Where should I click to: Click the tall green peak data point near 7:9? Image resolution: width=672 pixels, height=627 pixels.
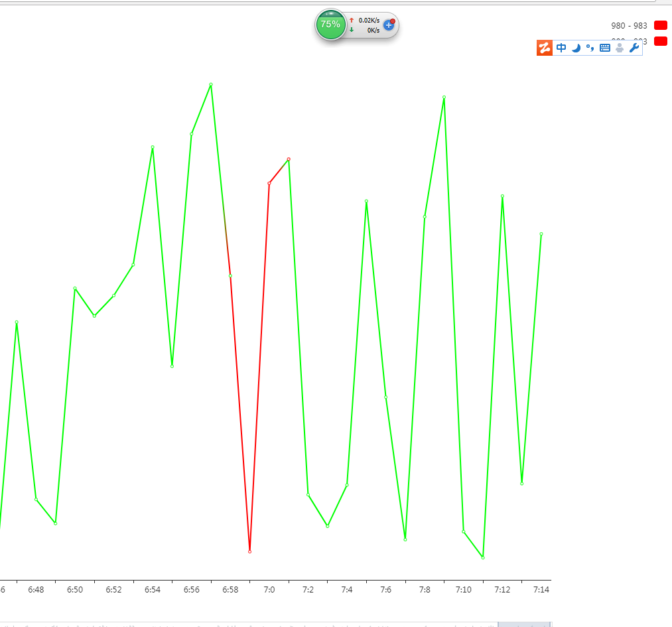click(443, 98)
